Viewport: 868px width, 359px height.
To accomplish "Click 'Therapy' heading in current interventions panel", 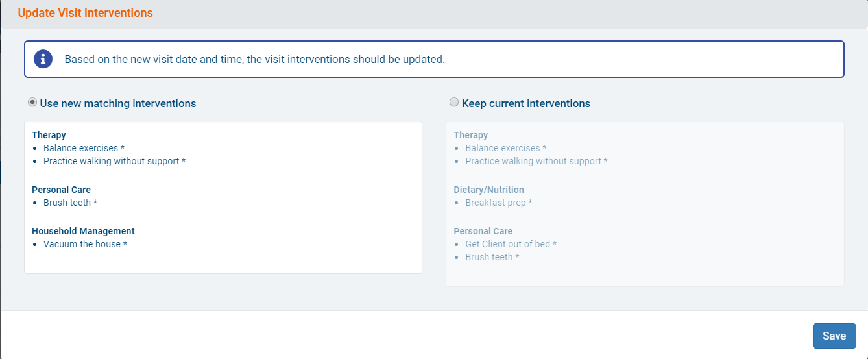I will coord(470,135).
